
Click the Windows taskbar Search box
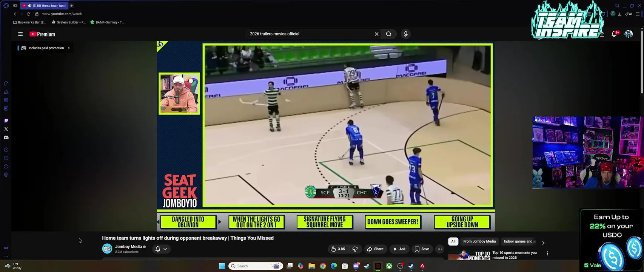256,266
